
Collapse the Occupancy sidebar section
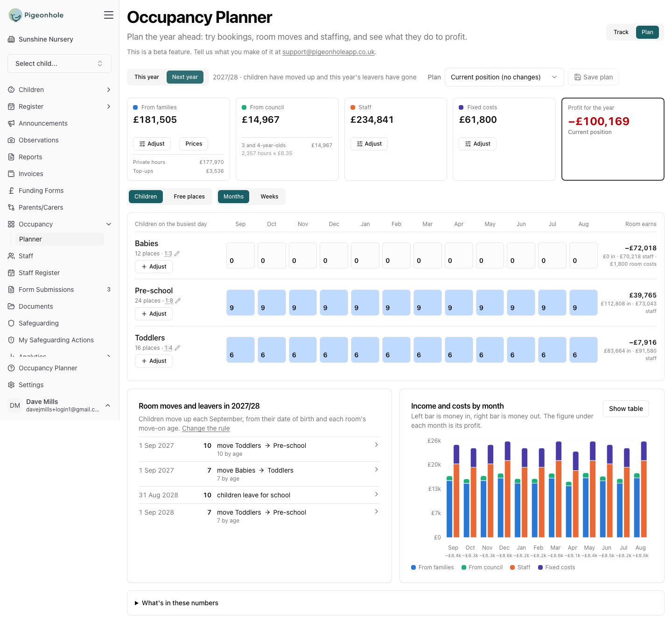tap(109, 224)
